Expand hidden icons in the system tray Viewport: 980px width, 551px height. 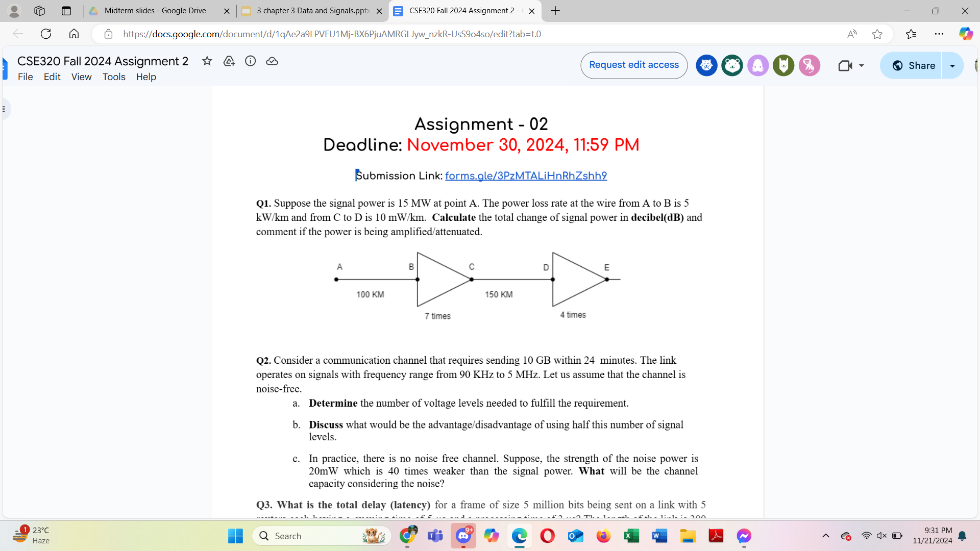click(825, 536)
